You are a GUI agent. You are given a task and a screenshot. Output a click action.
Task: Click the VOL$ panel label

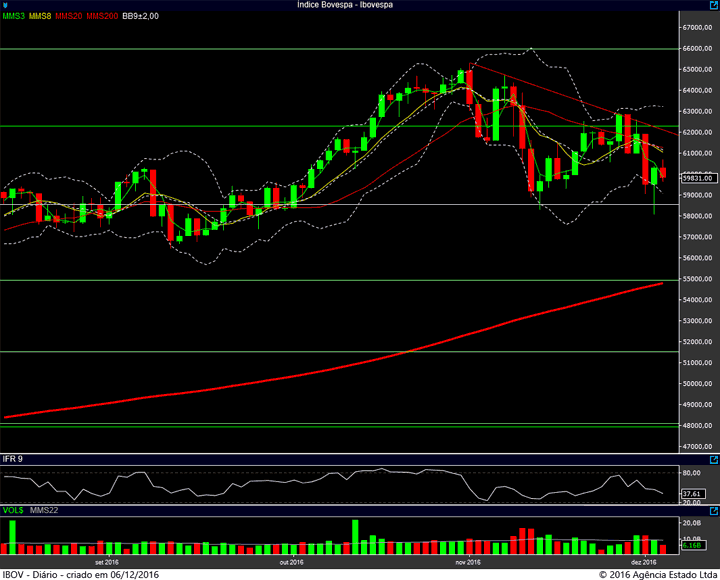[13, 510]
